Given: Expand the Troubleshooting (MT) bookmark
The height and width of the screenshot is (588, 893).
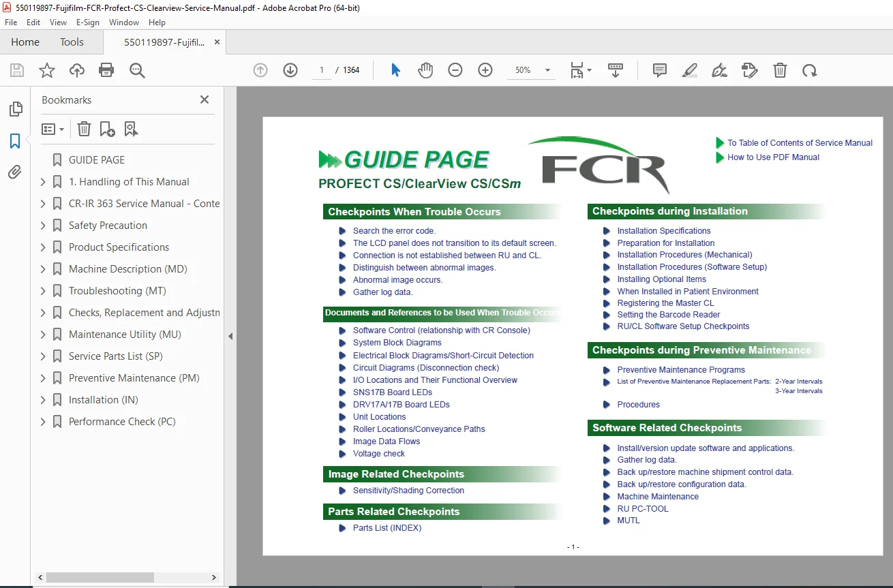Looking at the screenshot, I should click(43, 291).
